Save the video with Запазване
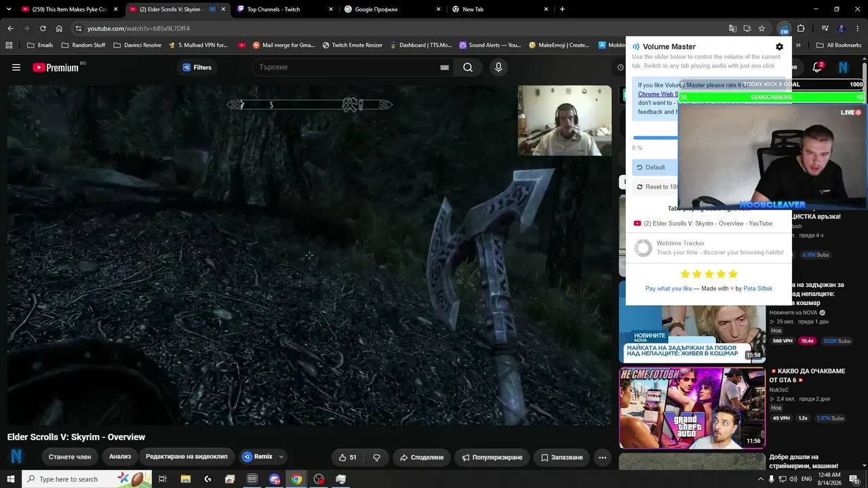 pyautogui.click(x=561, y=457)
